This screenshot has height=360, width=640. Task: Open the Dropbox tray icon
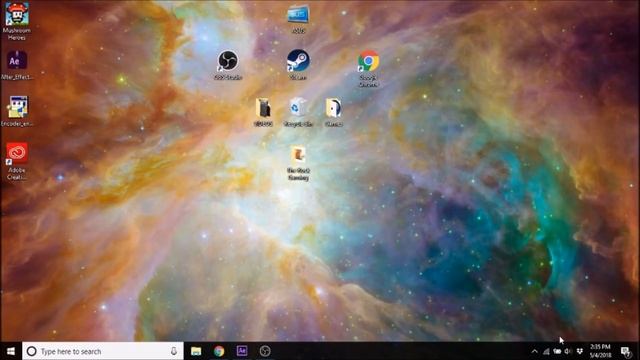[580, 351]
